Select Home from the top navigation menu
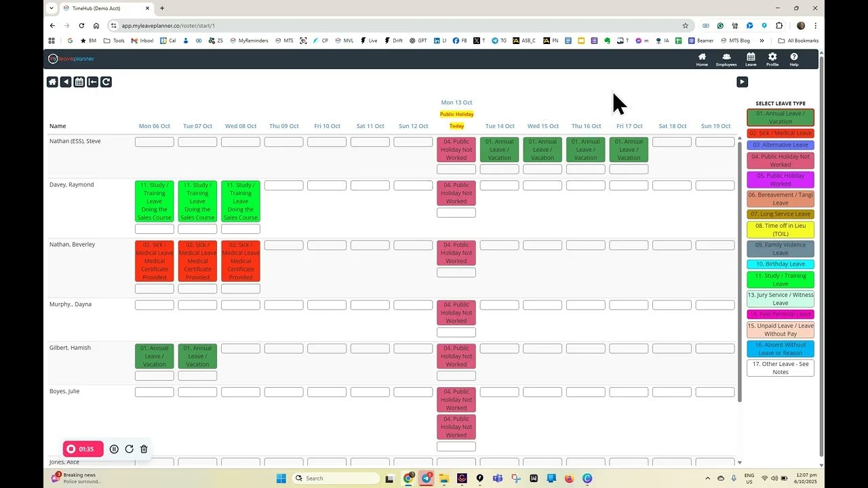868x488 pixels. click(x=702, y=59)
